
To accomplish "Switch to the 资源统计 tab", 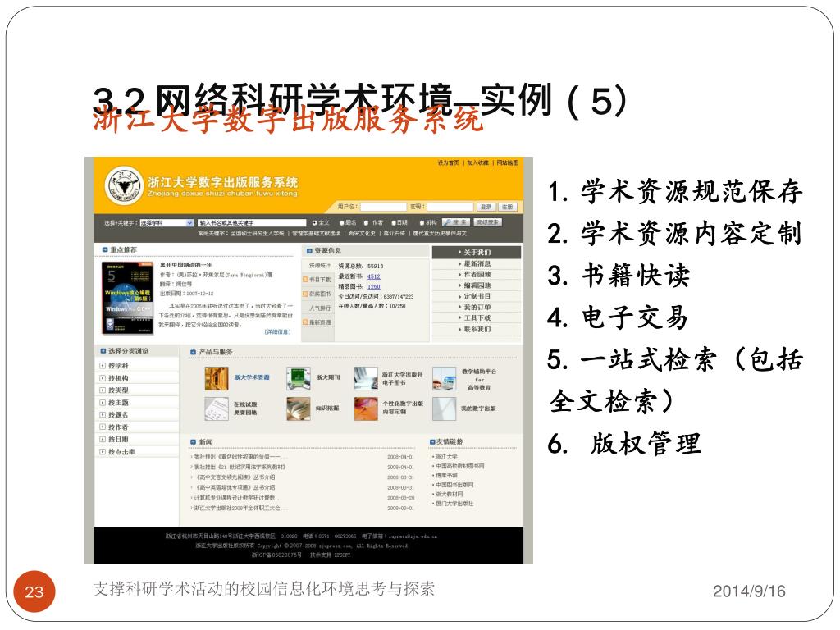I will (318, 265).
